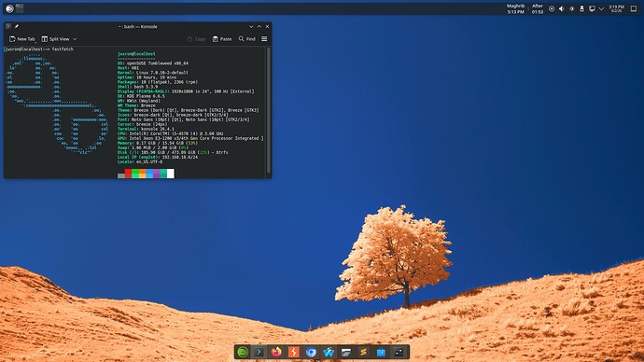Open the blue shopping bag icon in dock

point(381,352)
